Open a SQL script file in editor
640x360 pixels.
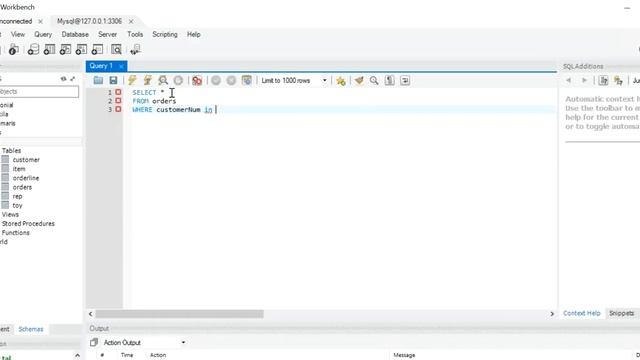click(98, 80)
